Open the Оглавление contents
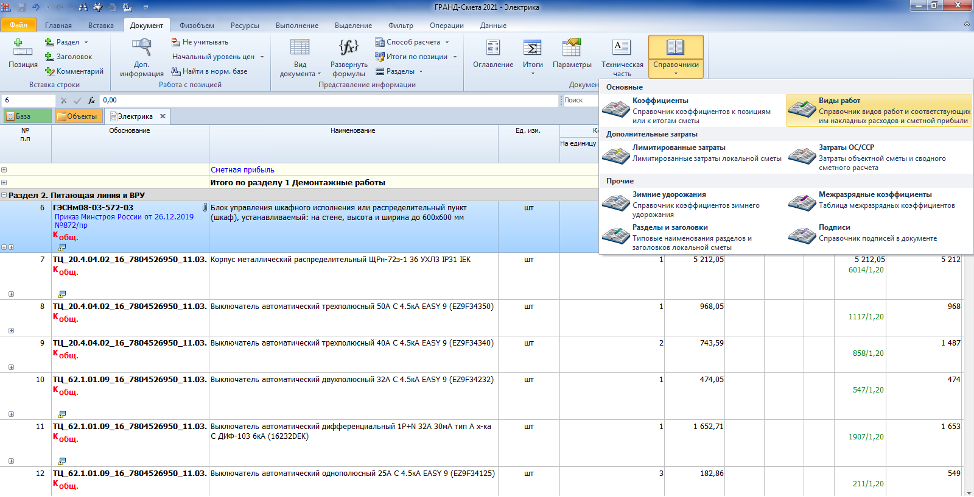974x497 pixels. tap(493, 55)
